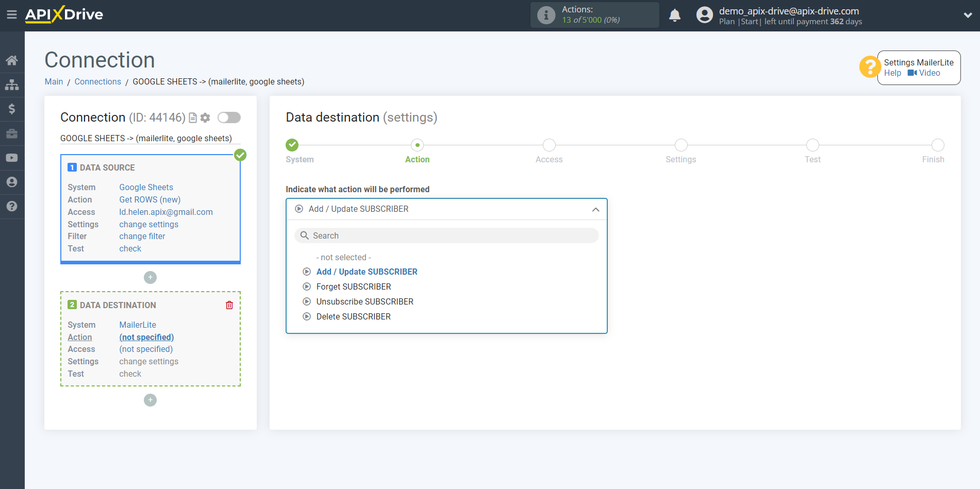Open billing dollar icon in sidebar
Screen dimensions: 980x489
click(12, 109)
